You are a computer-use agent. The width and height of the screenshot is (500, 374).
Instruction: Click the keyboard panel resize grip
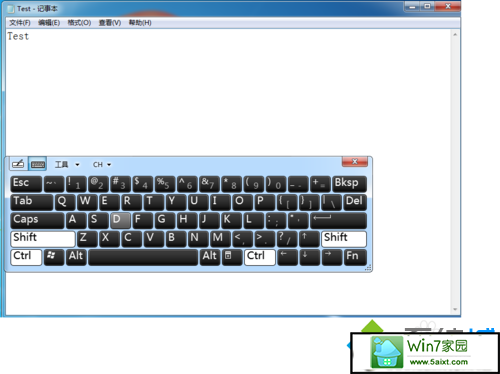pos(368,268)
